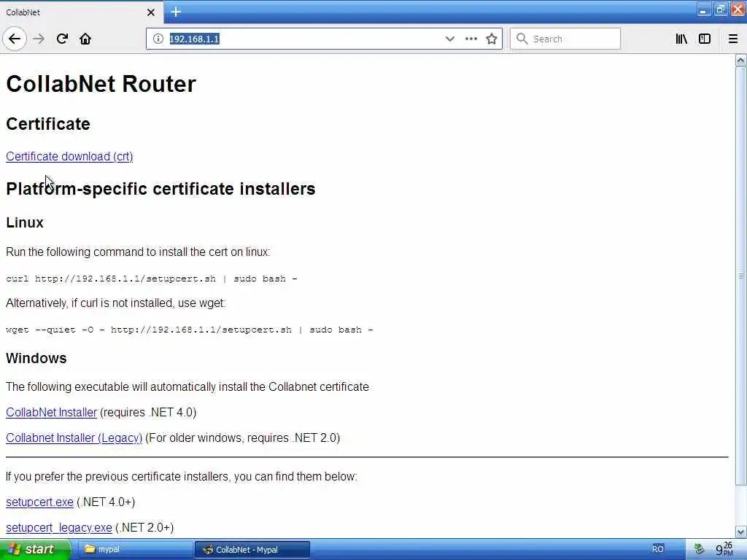
Task: Click the Linux section heading
Action: [x=25, y=222]
